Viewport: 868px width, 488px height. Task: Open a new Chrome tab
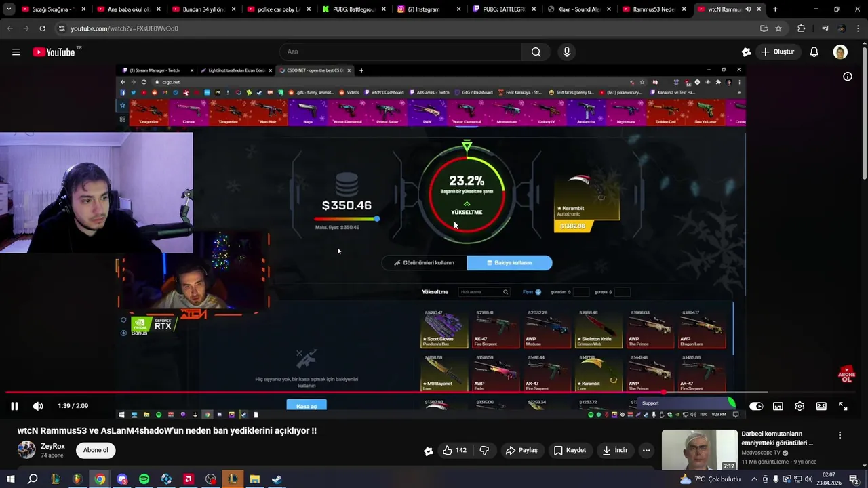pos(775,9)
